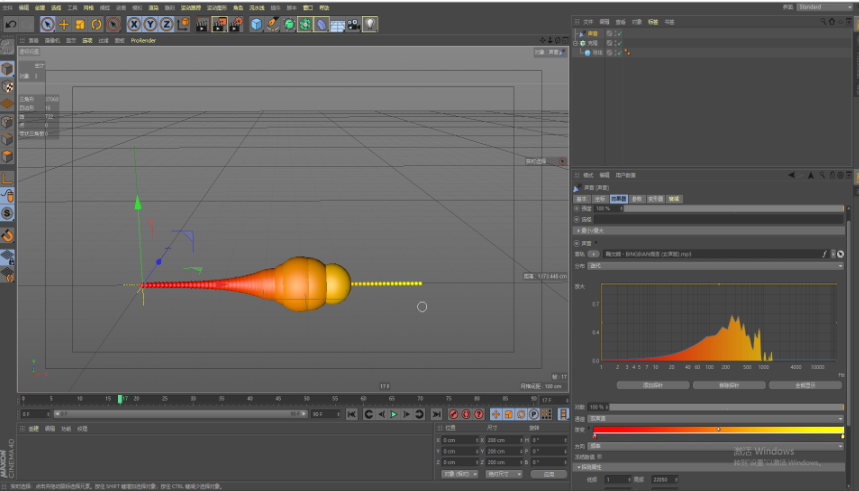Click the Floor environment icon
Screen dimensions: 859x491
click(x=337, y=24)
